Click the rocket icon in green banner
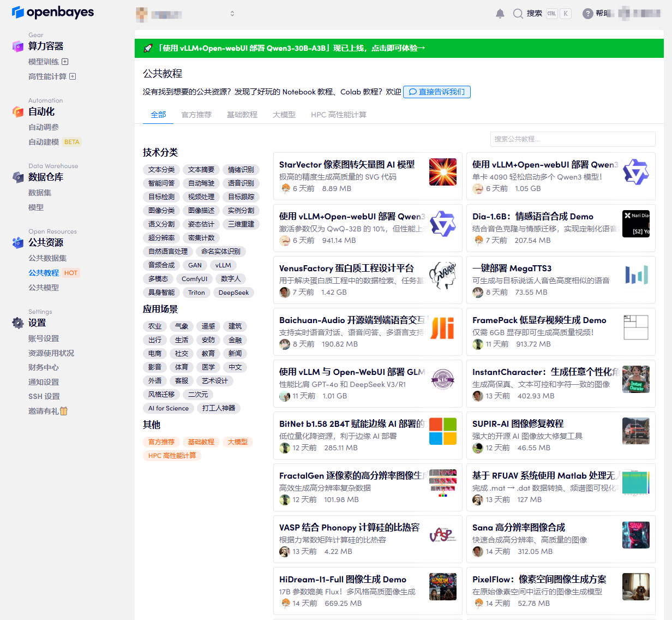Screen dimensions: 672x620 pyautogui.click(x=148, y=48)
